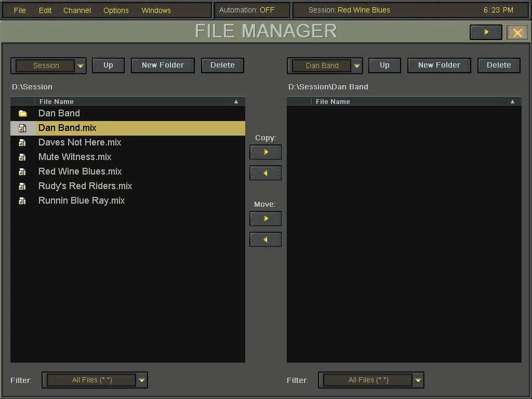Click the Red Wine Blues.mix file icon

[22, 171]
